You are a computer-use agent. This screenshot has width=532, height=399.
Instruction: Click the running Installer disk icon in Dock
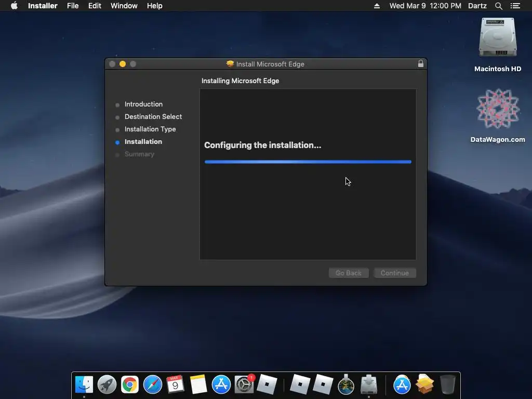[369, 384]
